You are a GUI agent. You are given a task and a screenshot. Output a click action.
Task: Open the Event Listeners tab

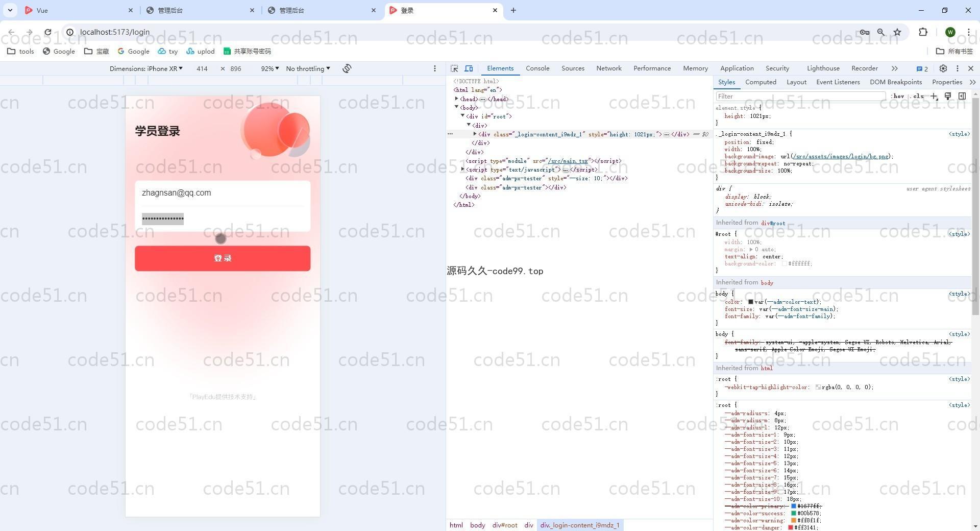(838, 82)
